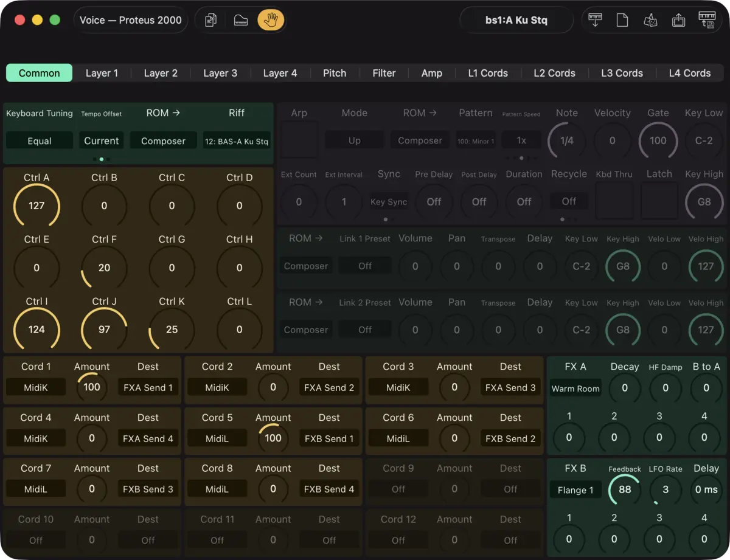Switch to the L2 Cords tab
This screenshot has height=560, width=730.
point(554,73)
